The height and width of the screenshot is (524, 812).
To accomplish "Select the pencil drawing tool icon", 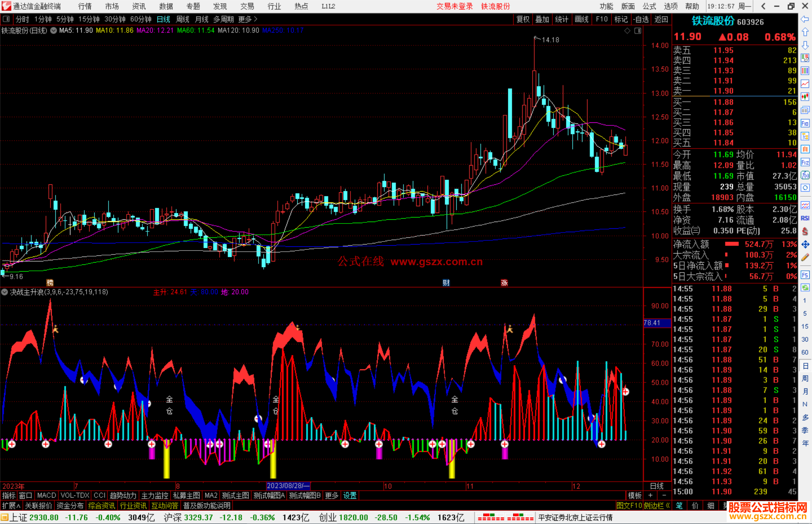I will click(x=805, y=258).
